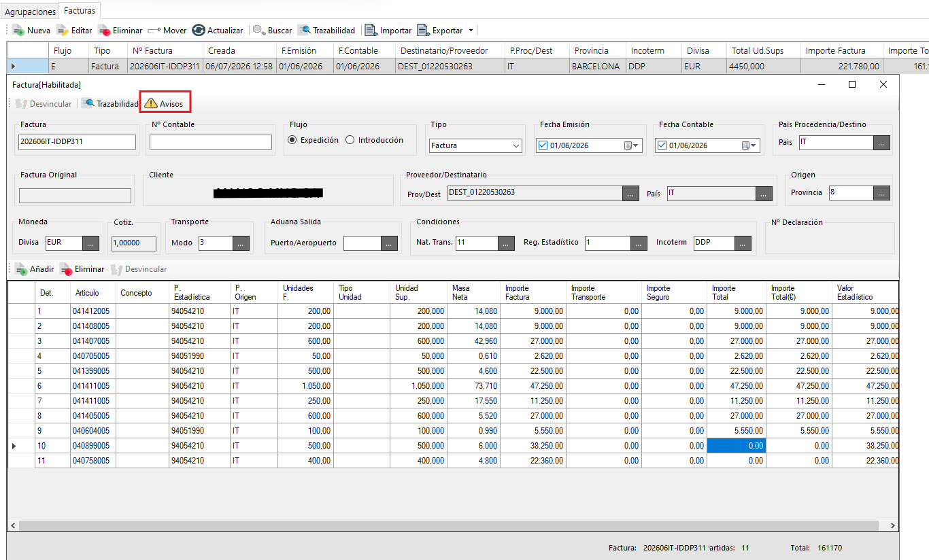Open the Divisa lookup button beside EUR
The width and height of the screenshot is (929, 560).
point(91,243)
